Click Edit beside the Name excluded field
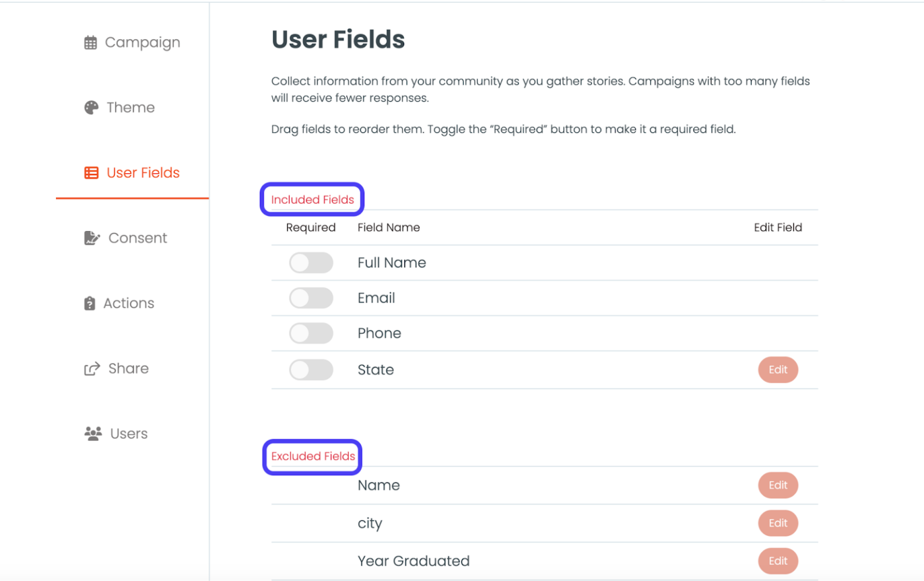This screenshot has height=581, width=924. click(778, 485)
